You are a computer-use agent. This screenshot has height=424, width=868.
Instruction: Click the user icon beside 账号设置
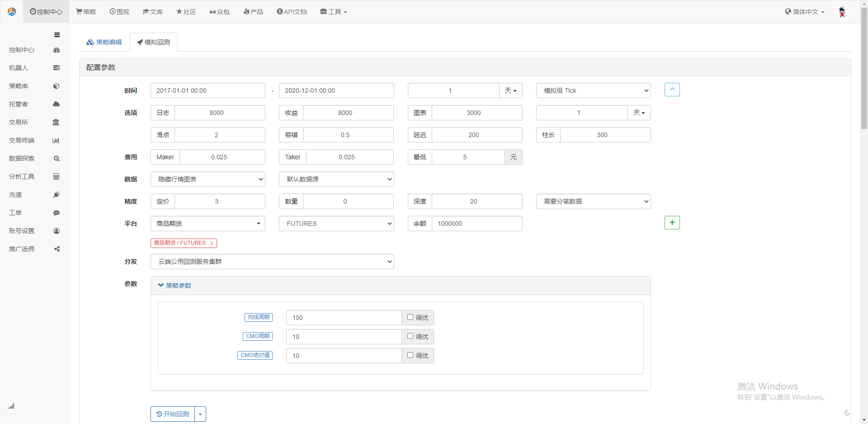pos(57,231)
